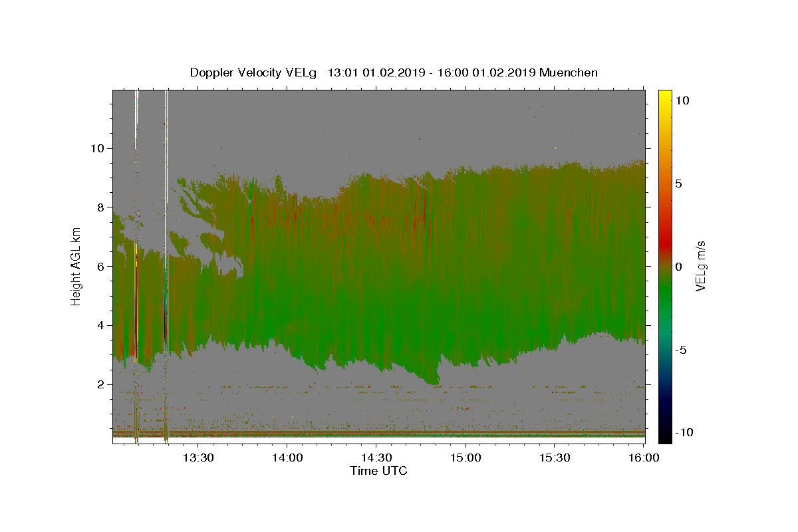Click the '15:00' time axis label

pyautogui.click(x=465, y=458)
